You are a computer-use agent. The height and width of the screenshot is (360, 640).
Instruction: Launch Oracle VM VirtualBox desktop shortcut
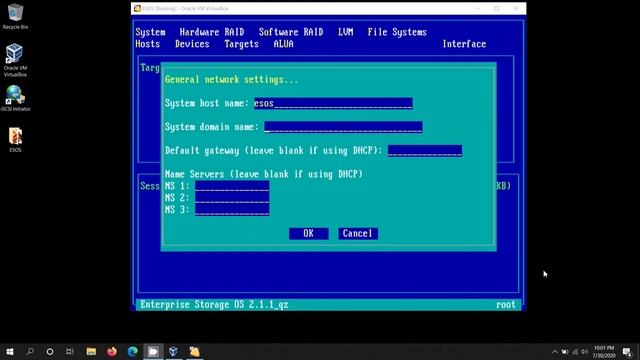tap(15, 60)
